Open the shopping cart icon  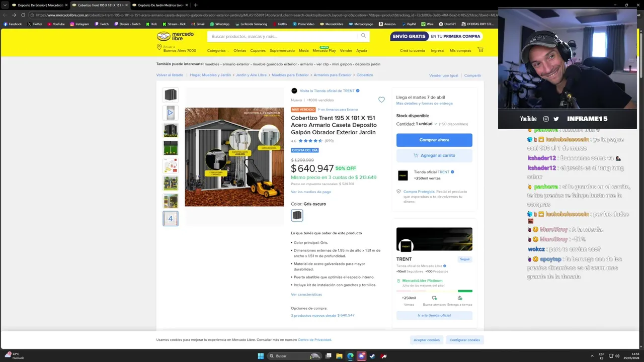click(480, 50)
